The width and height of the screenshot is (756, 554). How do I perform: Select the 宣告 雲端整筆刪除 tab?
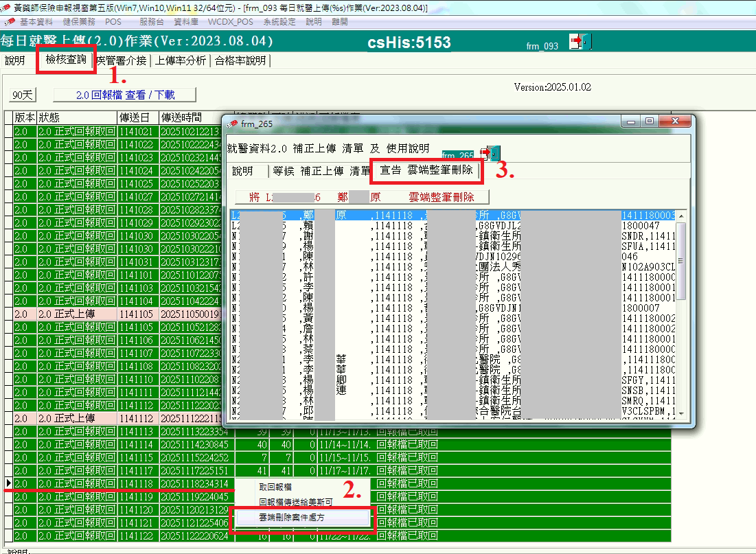427,171
